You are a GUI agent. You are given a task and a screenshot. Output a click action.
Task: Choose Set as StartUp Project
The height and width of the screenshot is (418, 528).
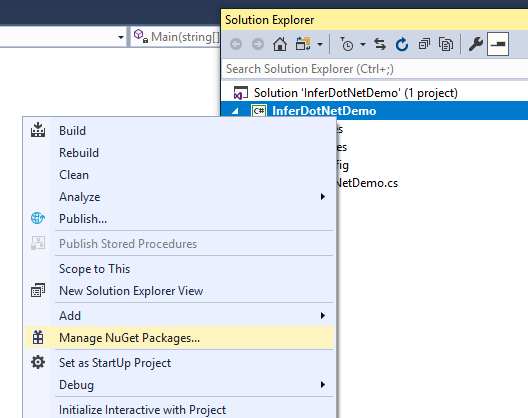(x=179, y=363)
